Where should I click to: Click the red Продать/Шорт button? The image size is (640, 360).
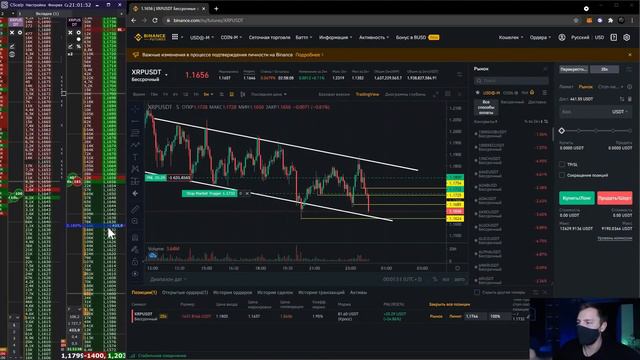(614, 198)
